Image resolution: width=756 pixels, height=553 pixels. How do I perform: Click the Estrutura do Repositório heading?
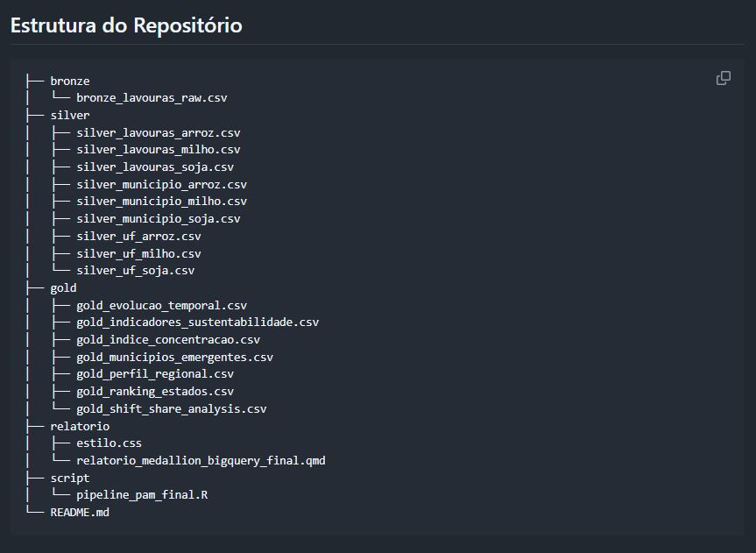pyautogui.click(x=126, y=25)
